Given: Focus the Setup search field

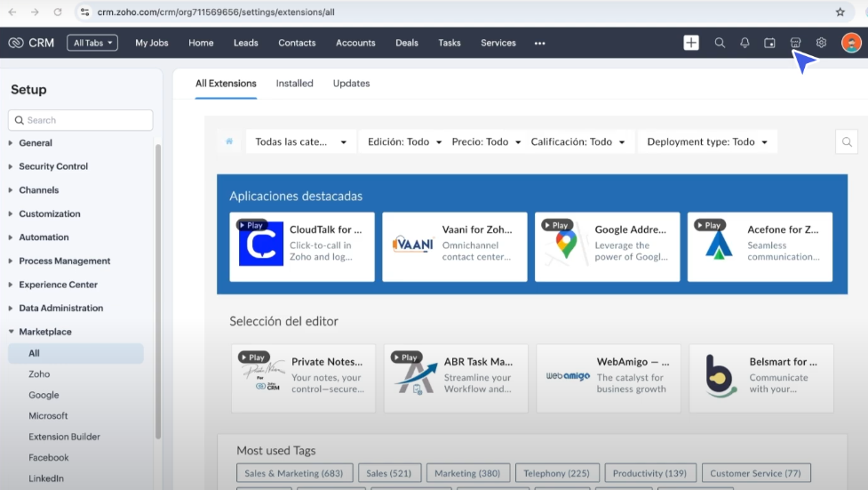Looking at the screenshot, I should click(x=80, y=120).
